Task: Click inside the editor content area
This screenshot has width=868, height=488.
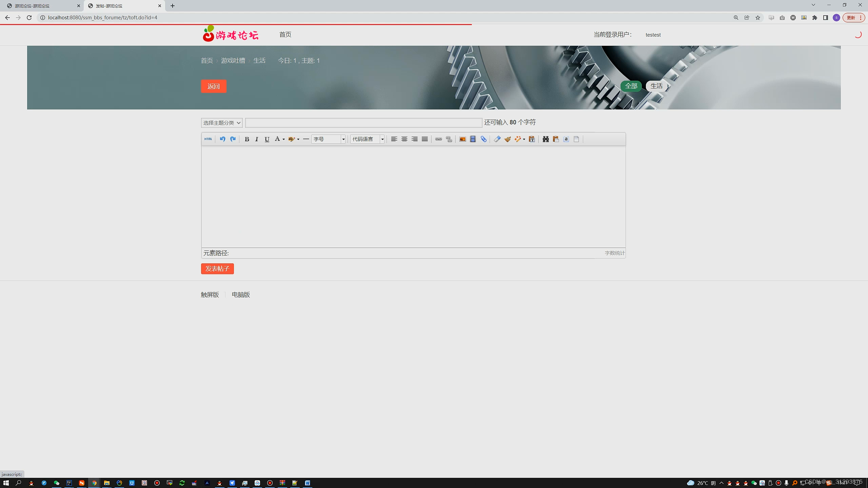Action: (413, 197)
